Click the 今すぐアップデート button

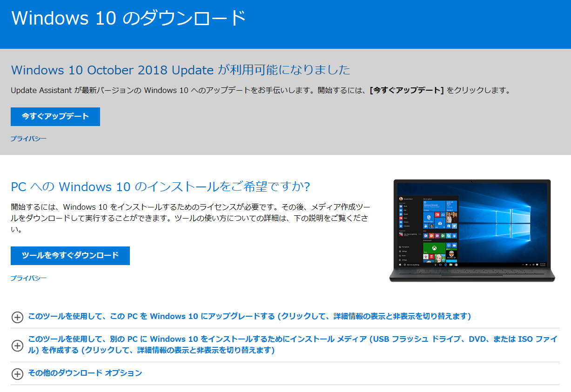[x=55, y=116]
